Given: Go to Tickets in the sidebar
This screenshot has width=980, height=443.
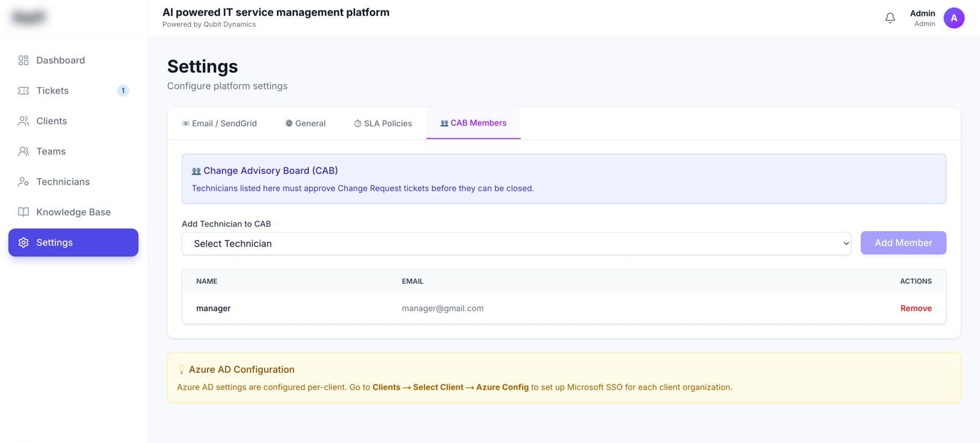Looking at the screenshot, I should coord(73,91).
